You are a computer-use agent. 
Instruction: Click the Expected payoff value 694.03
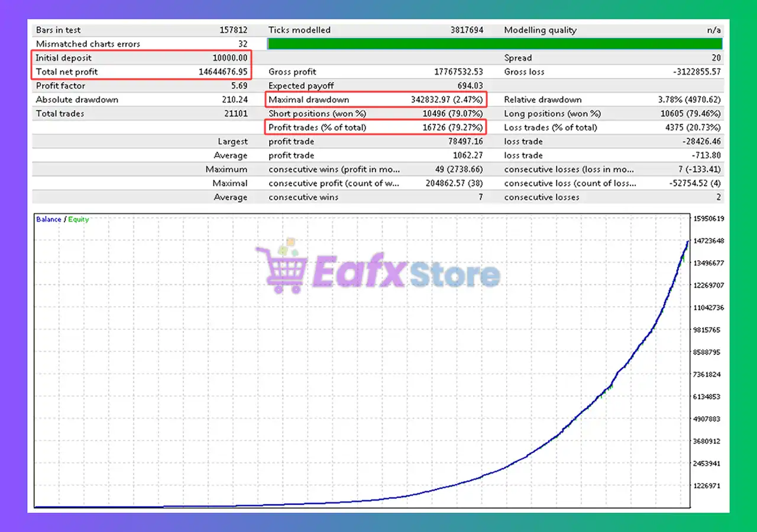coord(470,86)
